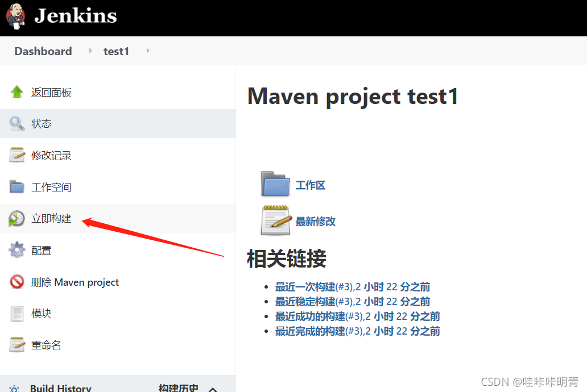Click the Maven project test1 heading
The height and width of the screenshot is (392, 587).
(x=353, y=97)
